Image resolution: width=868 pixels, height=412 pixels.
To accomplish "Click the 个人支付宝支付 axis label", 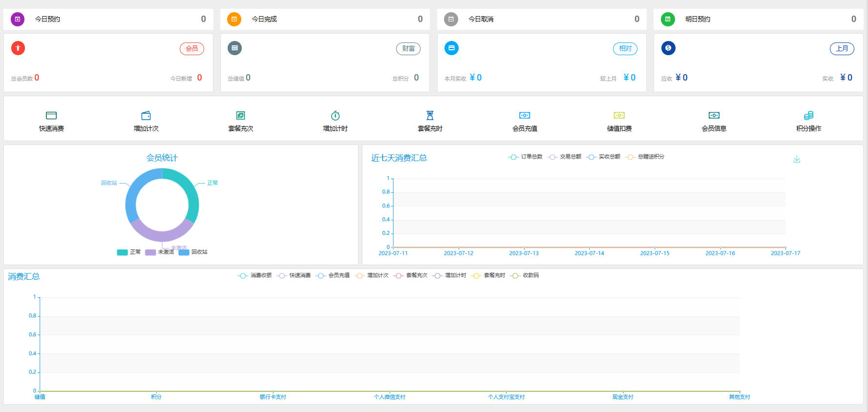I will (x=506, y=397).
